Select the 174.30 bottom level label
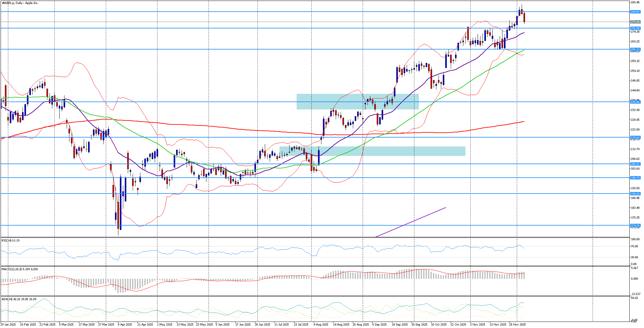This screenshot has height=328, width=644. (x=635, y=226)
